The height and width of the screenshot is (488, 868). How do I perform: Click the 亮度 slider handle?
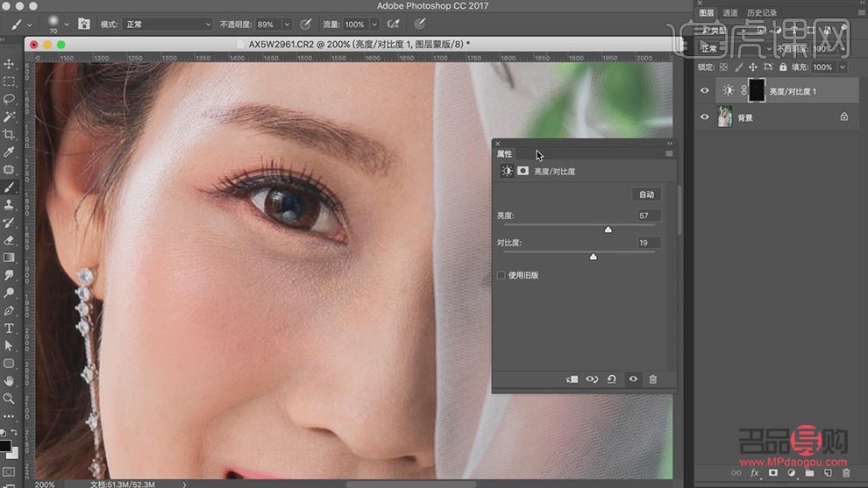click(x=608, y=230)
